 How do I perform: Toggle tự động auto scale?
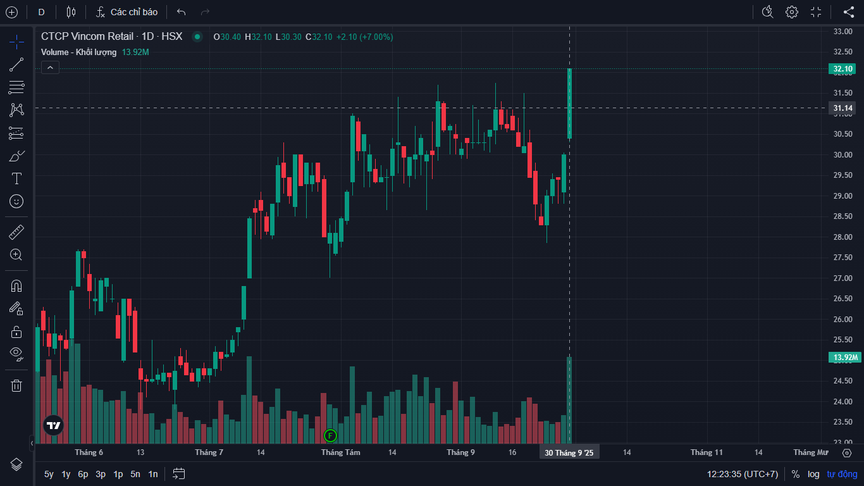pyautogui.click(x=842, y=474)
